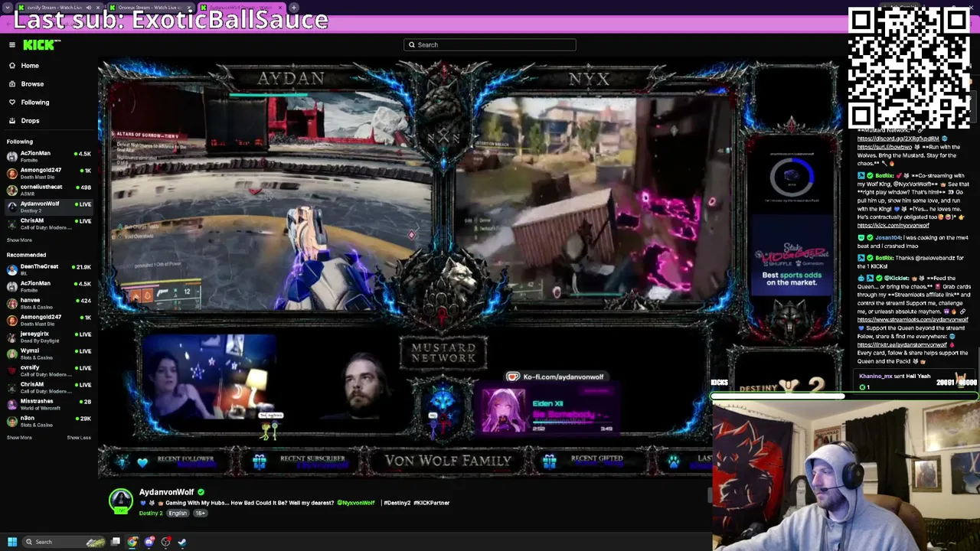
Task: Open Steam from the taskbar
Action: pyautogui.click(x=182, y=542)
